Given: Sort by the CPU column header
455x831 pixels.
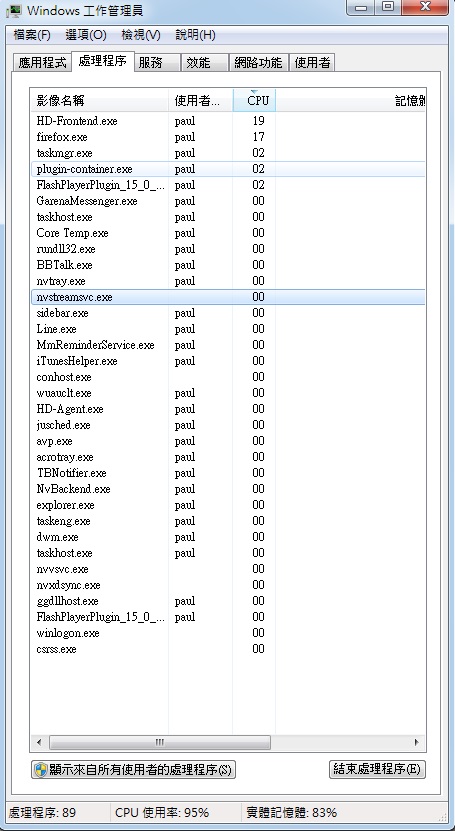Looking at the screenshot, I should click(x=254, y=101).
